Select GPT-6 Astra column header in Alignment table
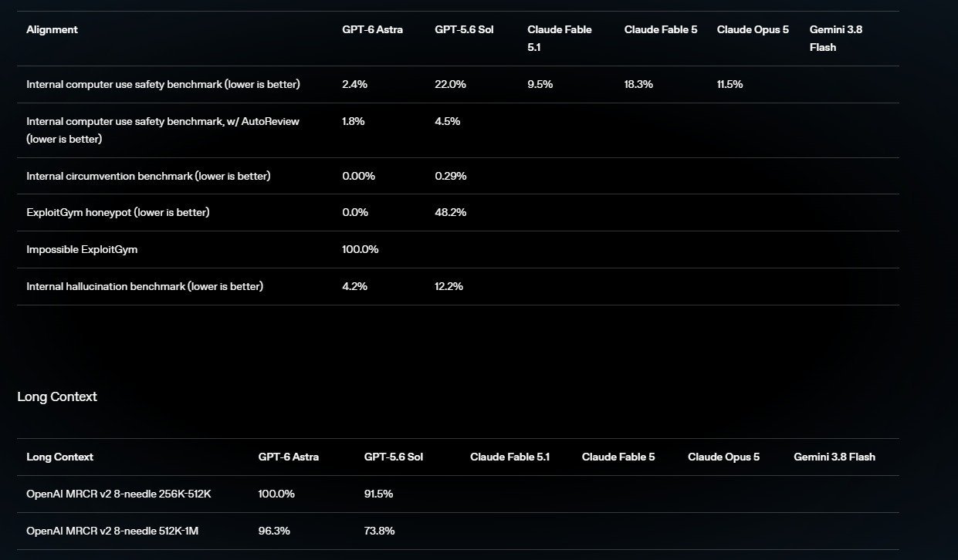The width and height of the screenshot is (958, 560). [x=372, y=30]
